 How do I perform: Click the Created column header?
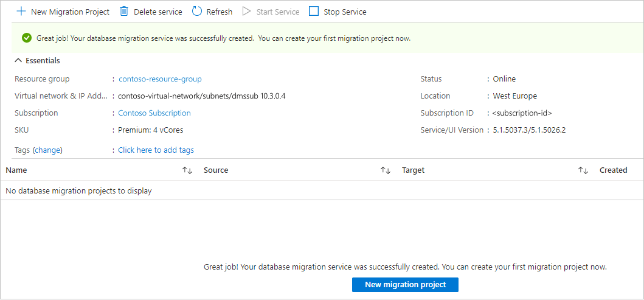click(613, 170)
